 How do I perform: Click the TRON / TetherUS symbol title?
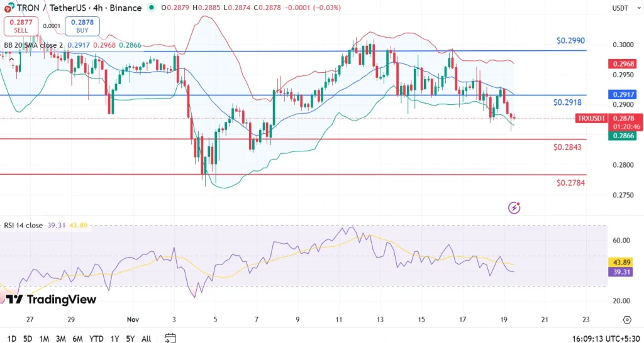tap(47, 8)
